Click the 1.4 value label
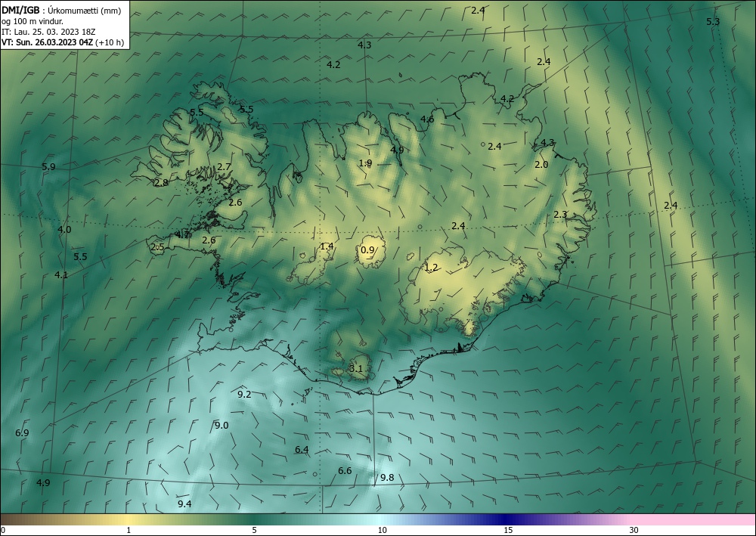 coord(327,246)
